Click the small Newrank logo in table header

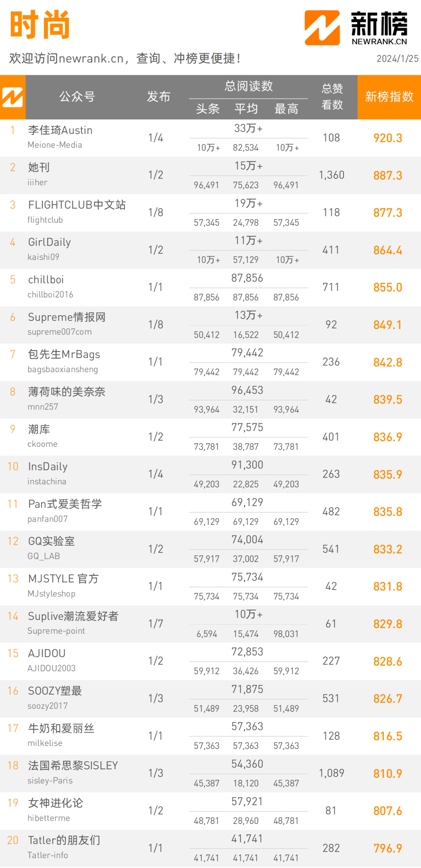coord(12,97)
